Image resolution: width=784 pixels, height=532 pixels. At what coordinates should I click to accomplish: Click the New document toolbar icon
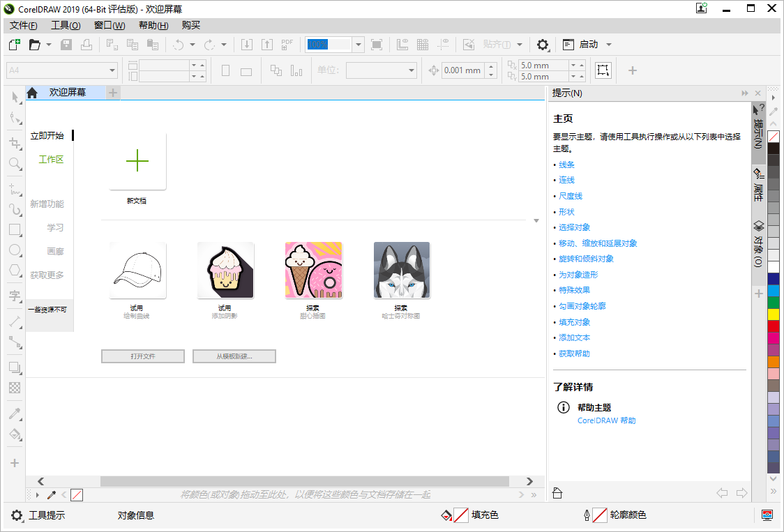[15, 45]
